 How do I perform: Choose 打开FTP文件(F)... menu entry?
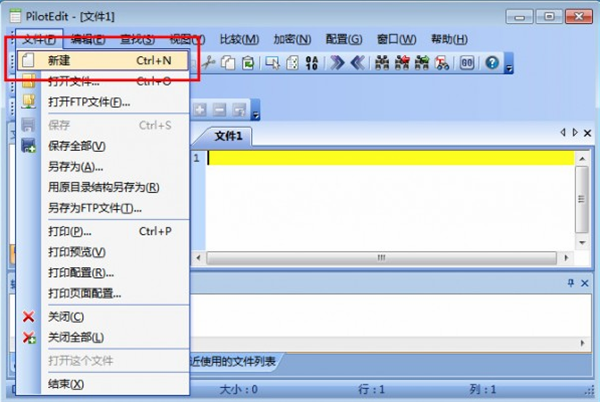tap(103, 102)
